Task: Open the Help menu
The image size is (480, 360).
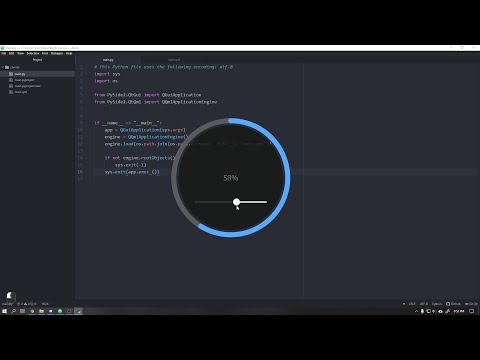Action: 69,53
